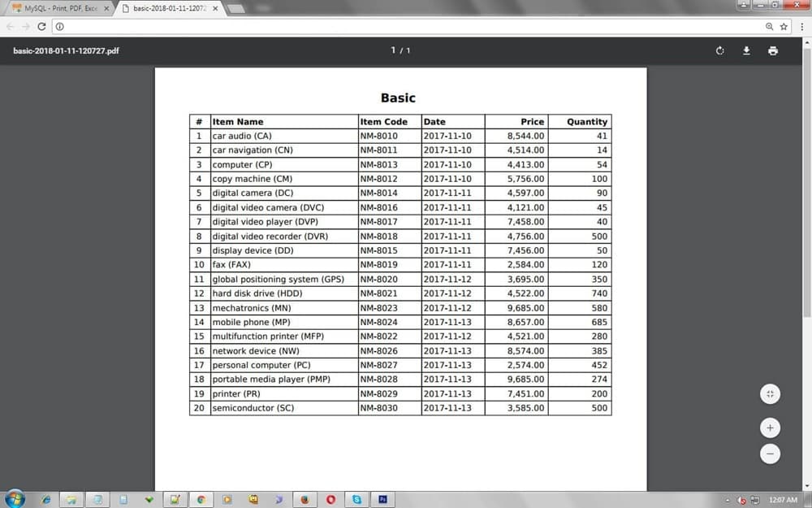Switch to the MySQL - Print, PDF, Excel tab

point(55,8)
